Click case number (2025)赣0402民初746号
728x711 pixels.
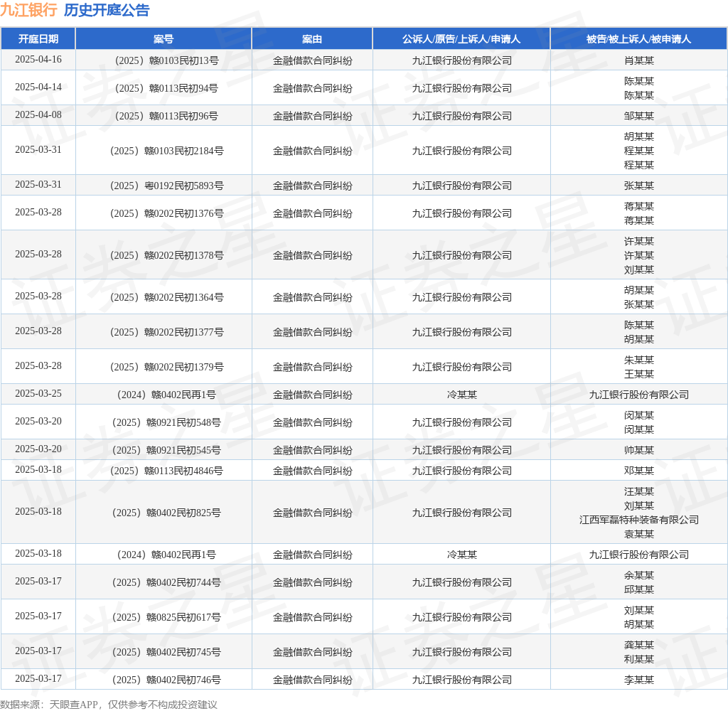(x=166, y=680)
